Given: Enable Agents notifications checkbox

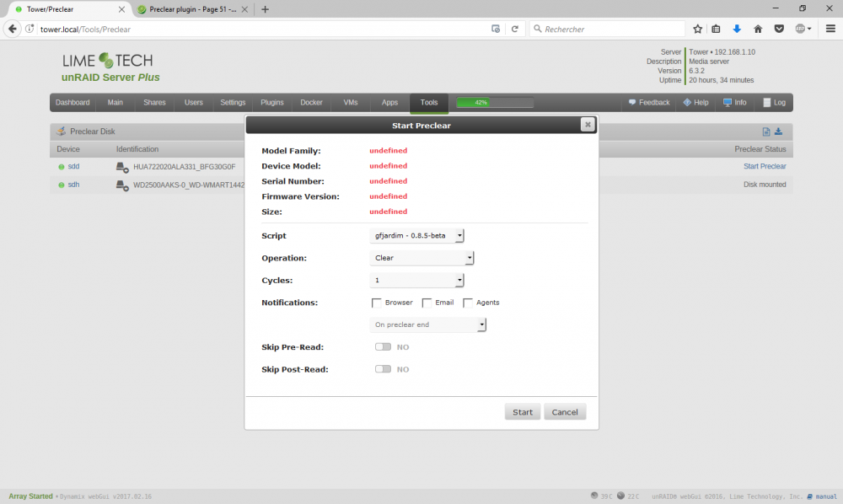Looking at the screenshot, I should point(468,303).
